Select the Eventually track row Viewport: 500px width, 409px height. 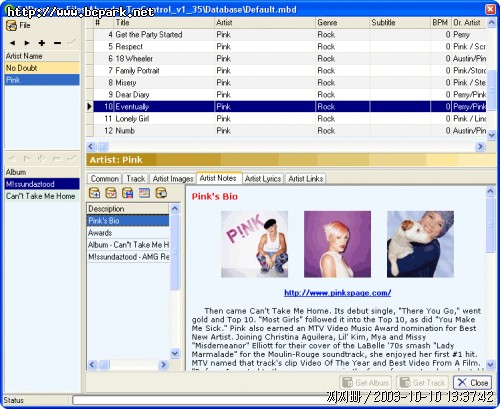pyautogui.click(x=290, y=107)
